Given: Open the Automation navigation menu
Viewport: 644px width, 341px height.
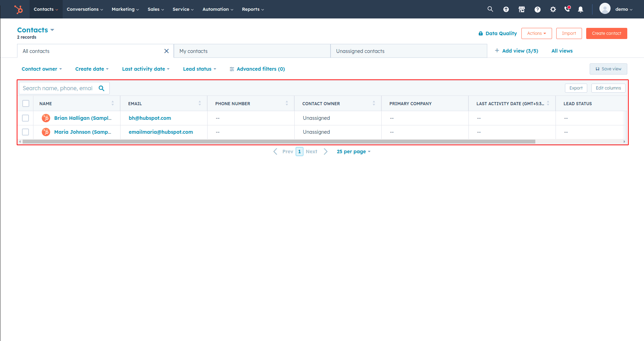Looking at the screenshot, I should click(x=218, y=9).
